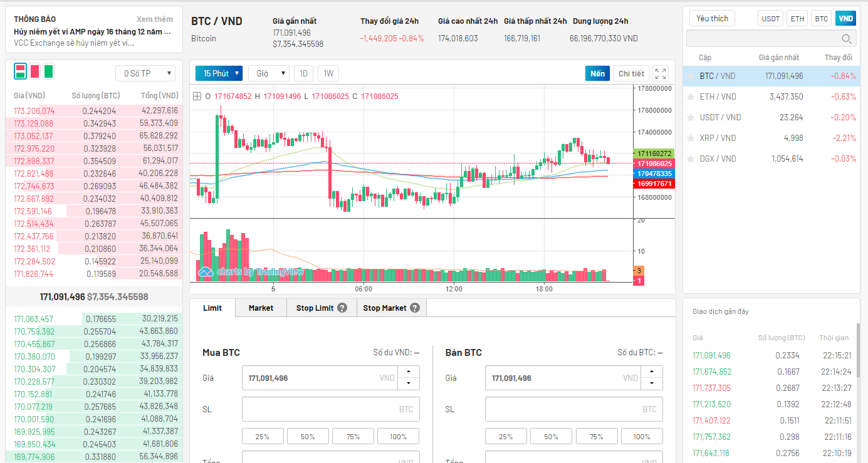
Task: Click bid price 171,063,457 in order book
Action: point(34,320)
